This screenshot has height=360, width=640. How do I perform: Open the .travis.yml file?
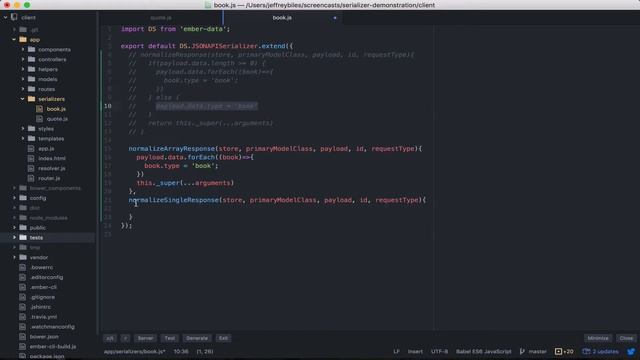point(44,317)
